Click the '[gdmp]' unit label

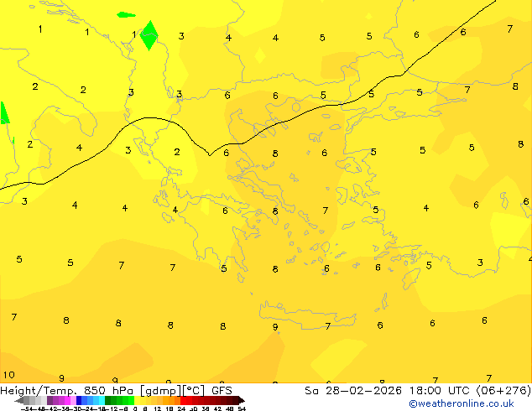[x=161, y=391]
